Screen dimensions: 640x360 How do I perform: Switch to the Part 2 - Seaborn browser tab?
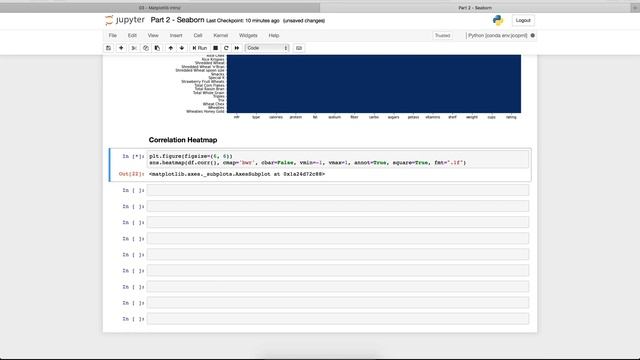475,8
